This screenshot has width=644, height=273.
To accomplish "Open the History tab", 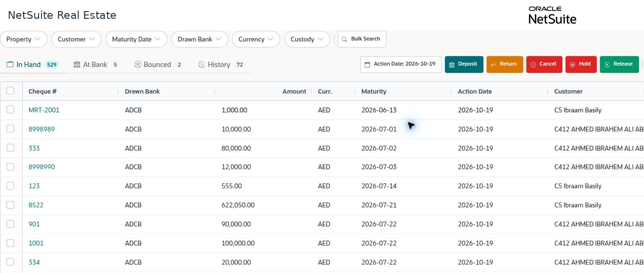I will click(x=221, y=65).
